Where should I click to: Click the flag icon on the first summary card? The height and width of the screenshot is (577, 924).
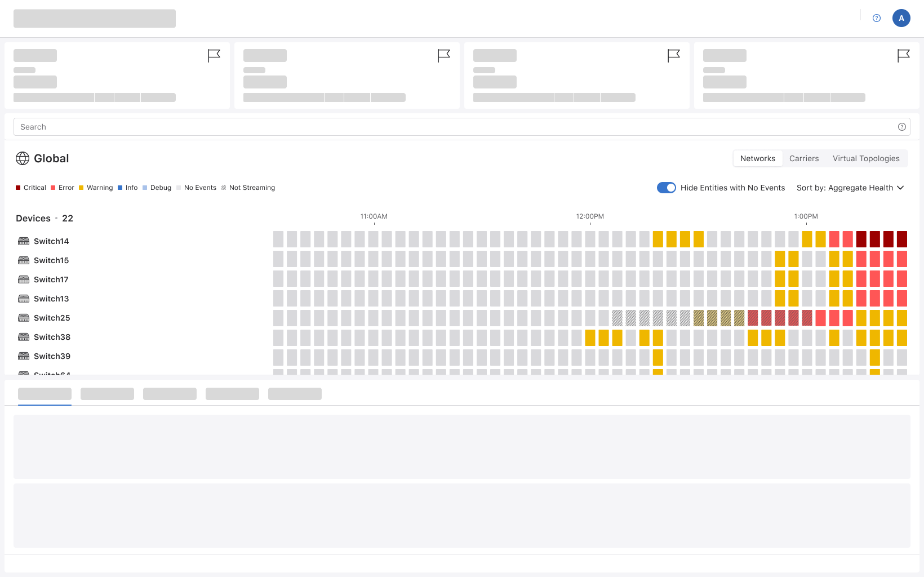click(x=214, y=56)
